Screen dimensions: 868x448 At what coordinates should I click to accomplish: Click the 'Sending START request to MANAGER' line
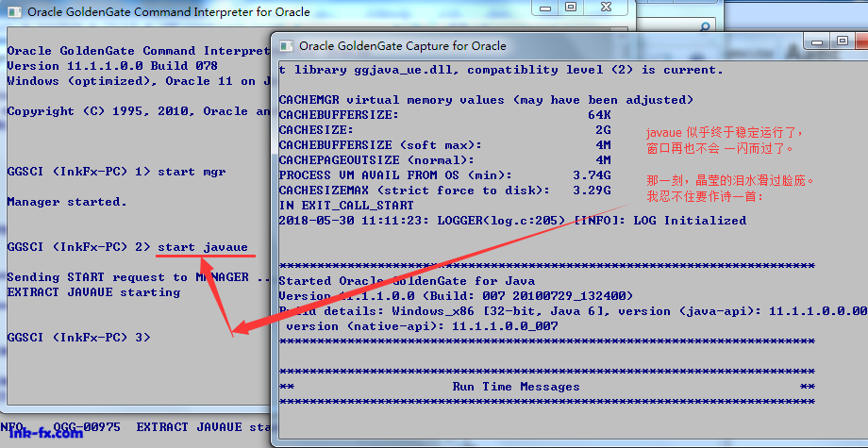point(139,277)
